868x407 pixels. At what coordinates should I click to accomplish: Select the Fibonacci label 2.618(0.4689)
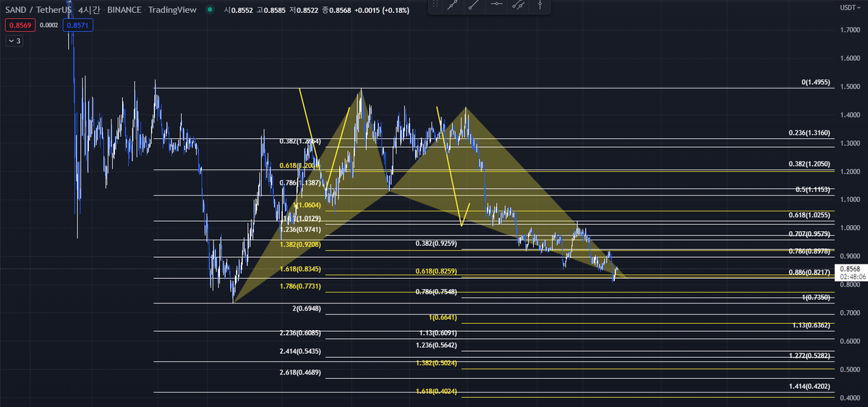click(300, 372)
